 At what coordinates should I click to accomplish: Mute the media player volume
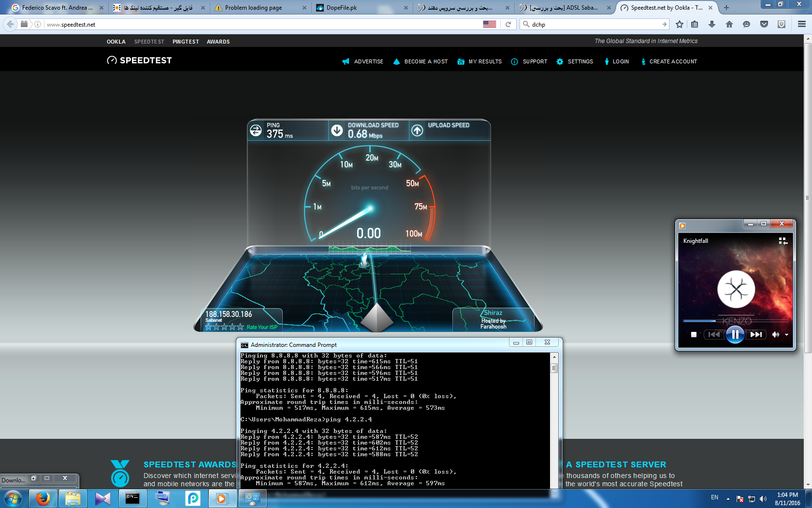click(775, 334)
